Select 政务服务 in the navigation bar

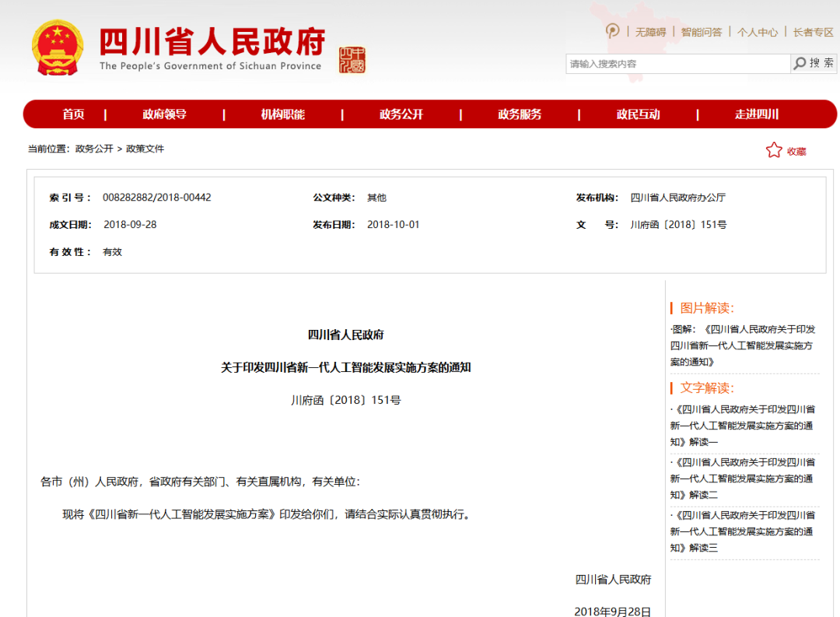(x=520, y=114)
